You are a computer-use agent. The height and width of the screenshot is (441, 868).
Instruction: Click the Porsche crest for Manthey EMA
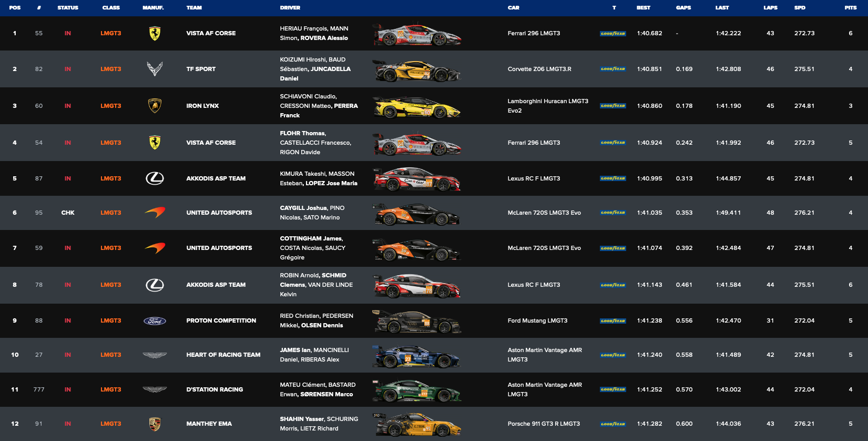(155, 424)
